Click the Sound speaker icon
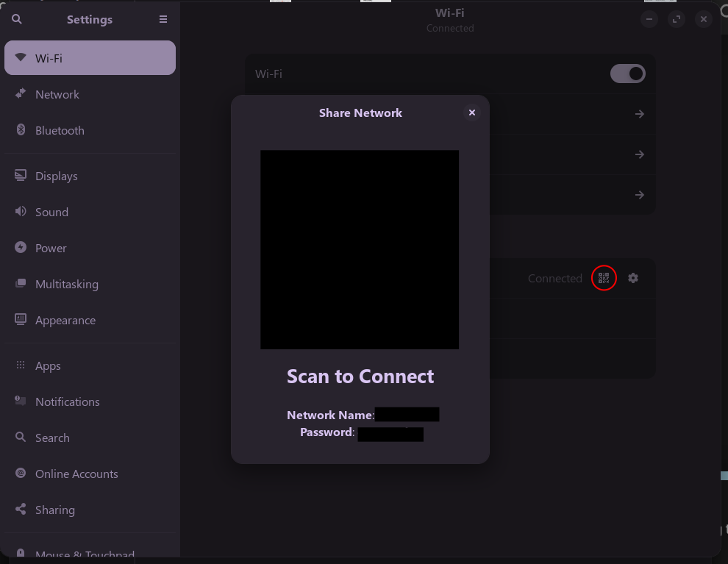This screenshot has height=564, width=728. pos(21,212)
